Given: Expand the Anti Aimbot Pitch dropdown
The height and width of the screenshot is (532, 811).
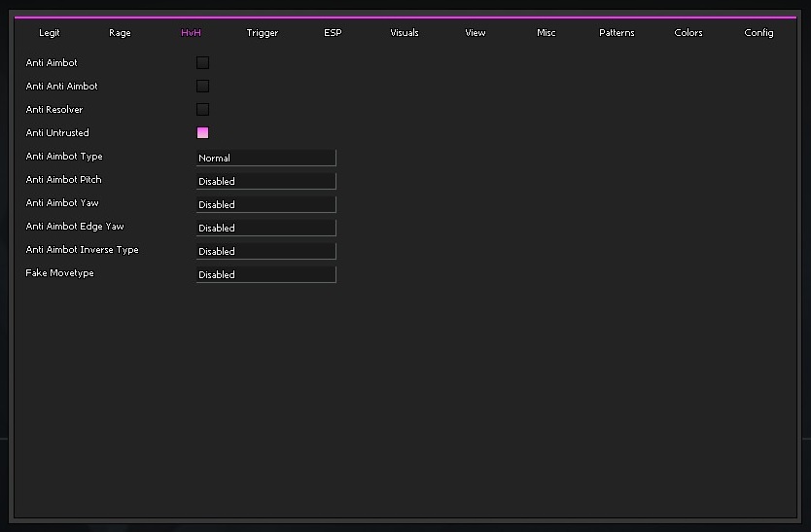Looking at the screenshot, I should click(265, 181).
